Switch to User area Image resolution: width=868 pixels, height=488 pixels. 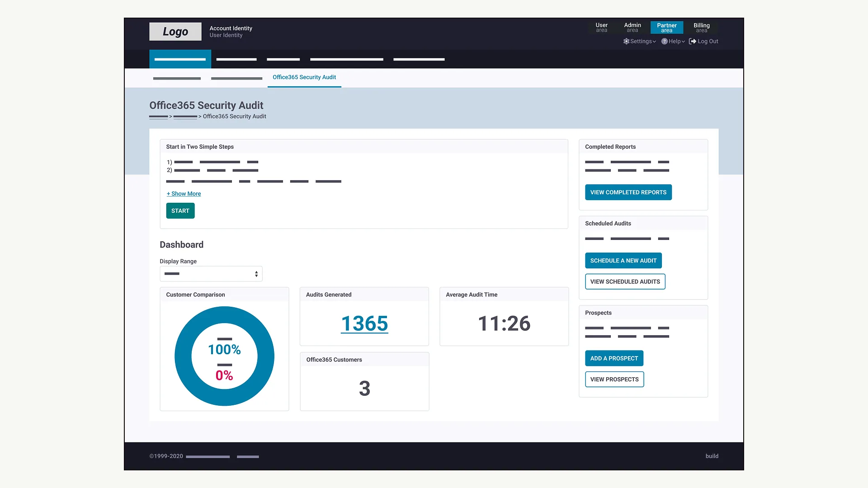tap(601, 28)
